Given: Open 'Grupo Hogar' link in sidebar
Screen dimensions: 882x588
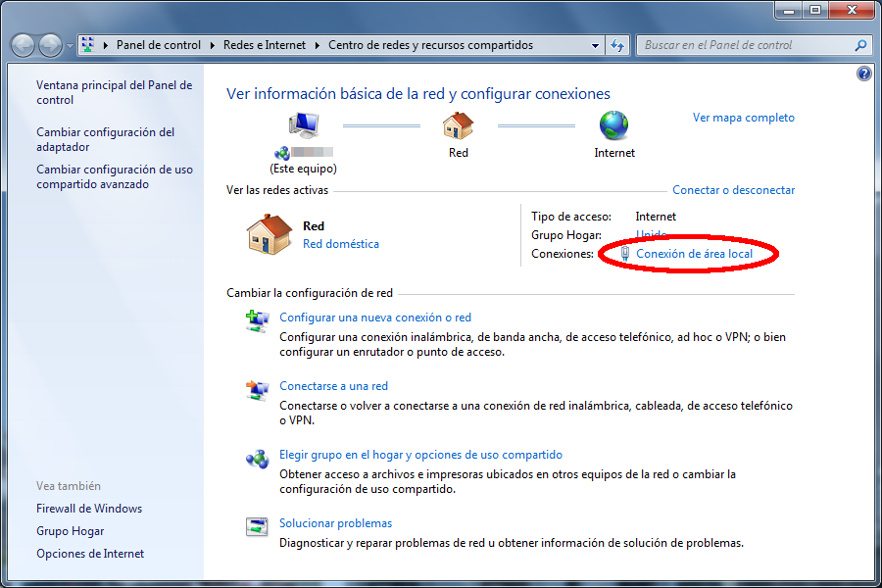Looking at the screenshot, I should 71,531.
